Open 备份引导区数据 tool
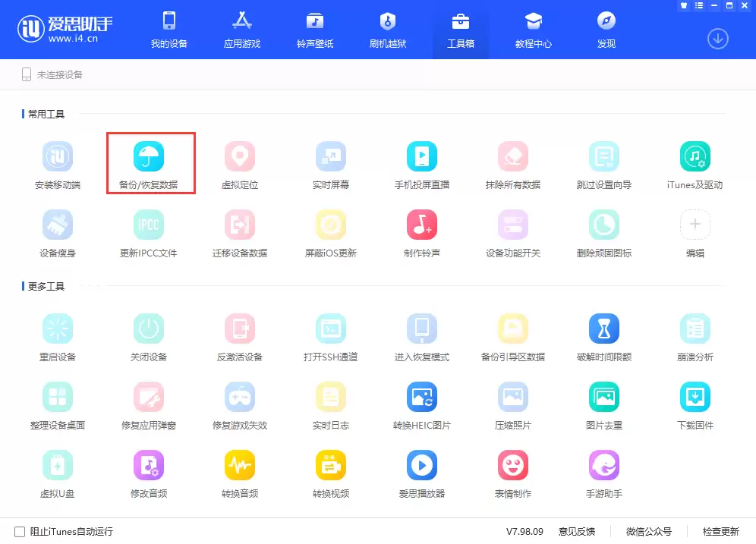 click(x=513, y=338)
